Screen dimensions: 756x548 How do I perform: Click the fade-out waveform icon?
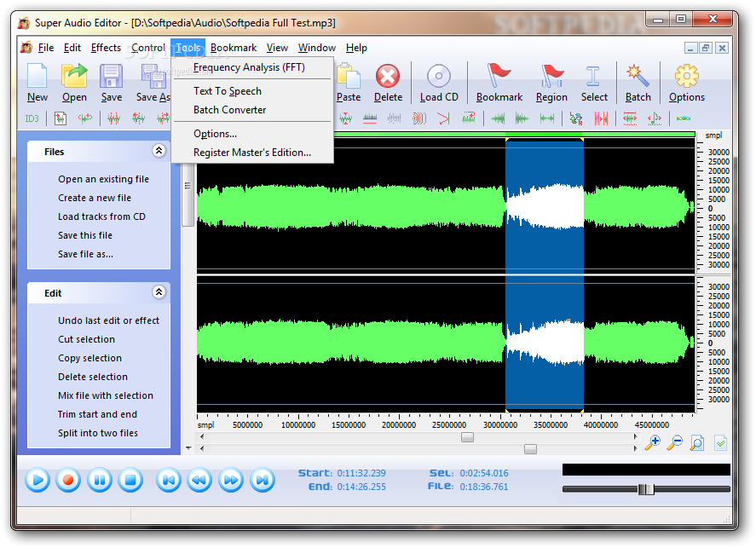click(522, 118)
